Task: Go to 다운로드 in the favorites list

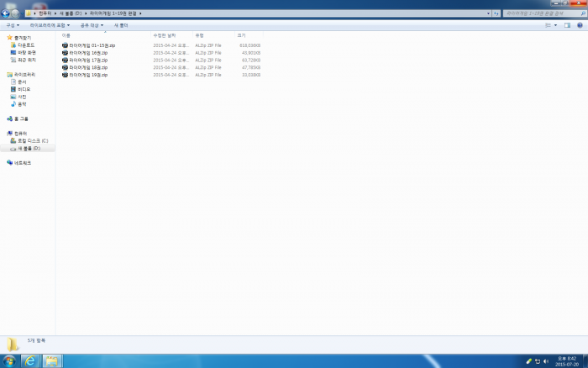Action: [x=26, y=45]
